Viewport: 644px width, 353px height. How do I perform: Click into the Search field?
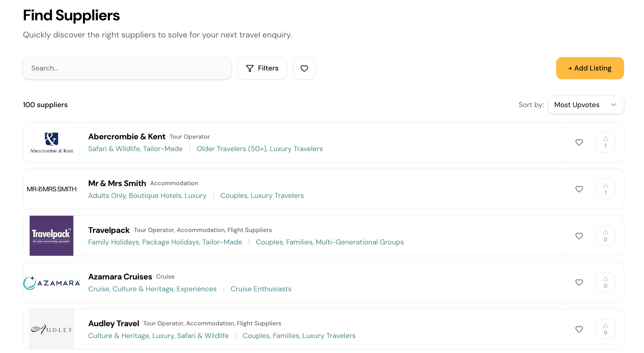127,69
